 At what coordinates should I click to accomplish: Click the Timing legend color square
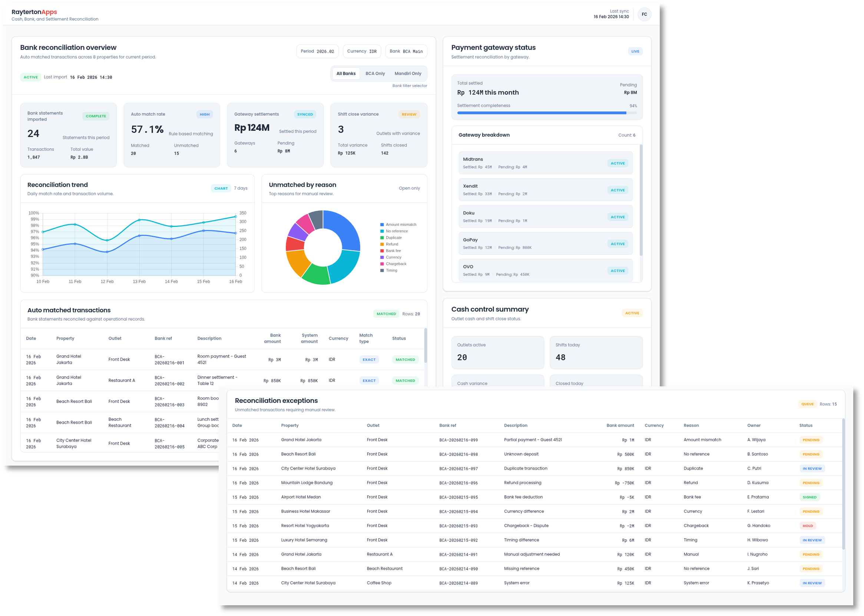coord(382,270)
